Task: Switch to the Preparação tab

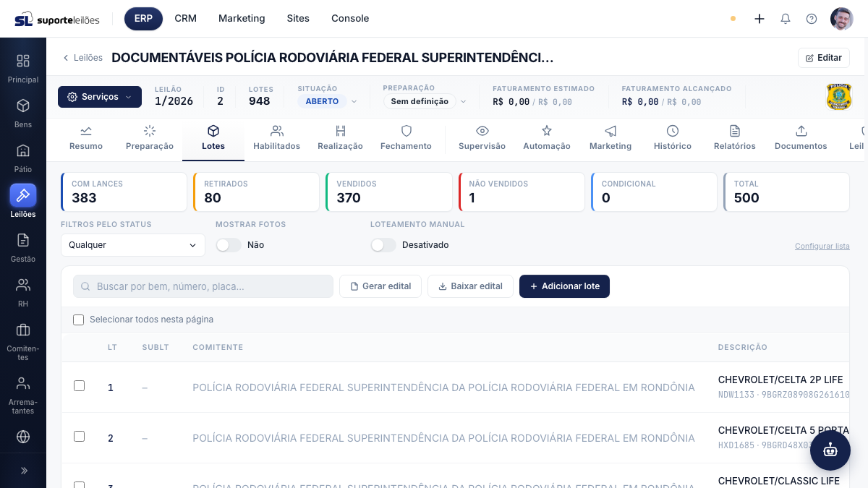Action: (x=150, y=137)
